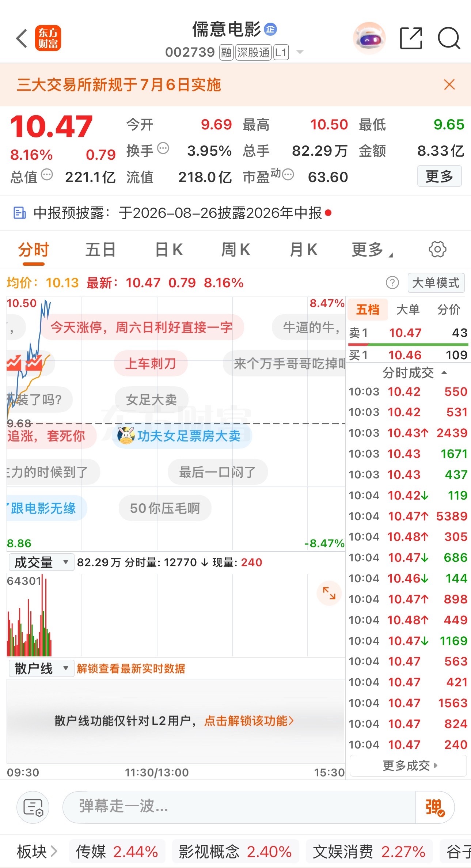
Task: Close the 三大交易所新规 notice banner
Action: click(449, 84)
